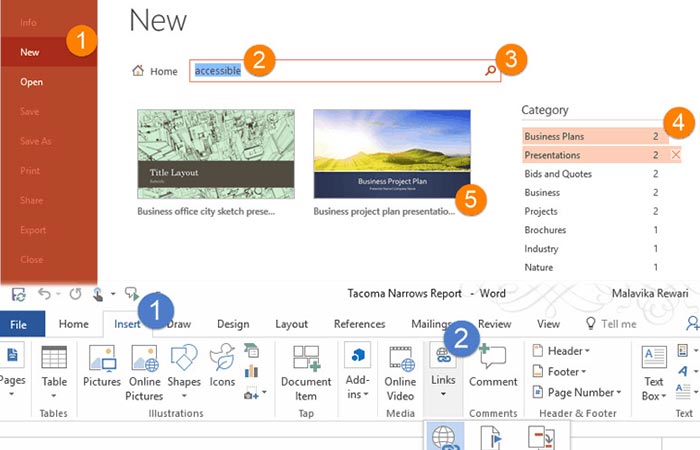Click the speech bubble with green arrow icon
700x450 pixels.
[x=132, y=293]
